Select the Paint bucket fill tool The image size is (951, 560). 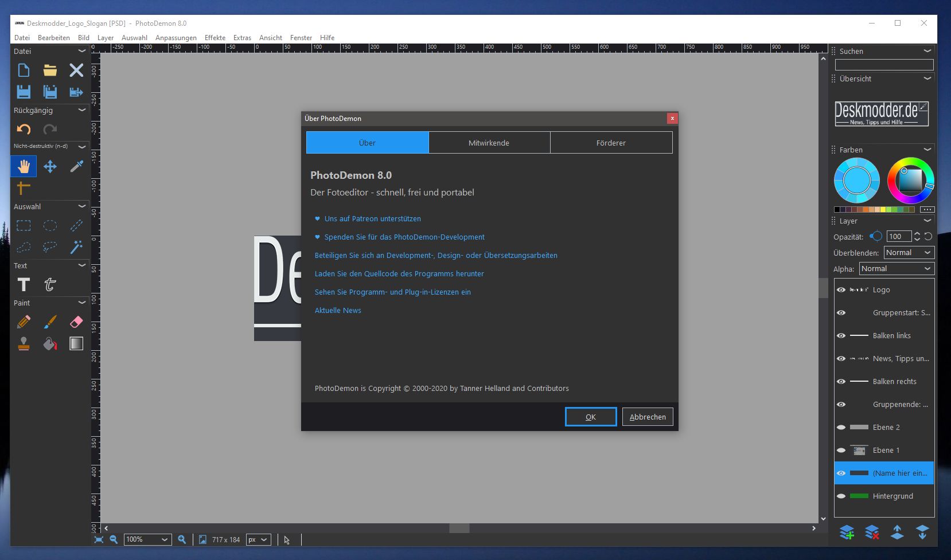(50, 343)
